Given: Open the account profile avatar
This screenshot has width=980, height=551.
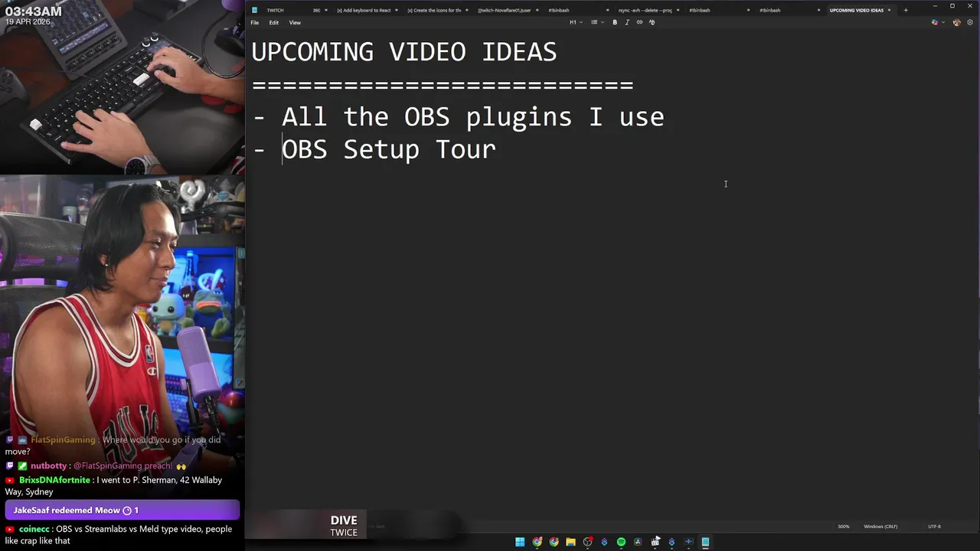Looking at the screenshot, I should click(x=956, y=22).
